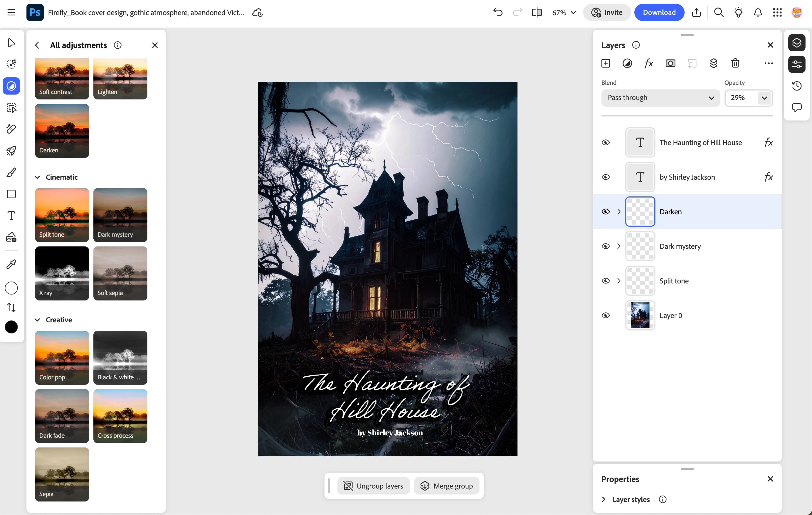Click the undo arrow in top bar
The image size is (812, 515).
coord(498,12)
